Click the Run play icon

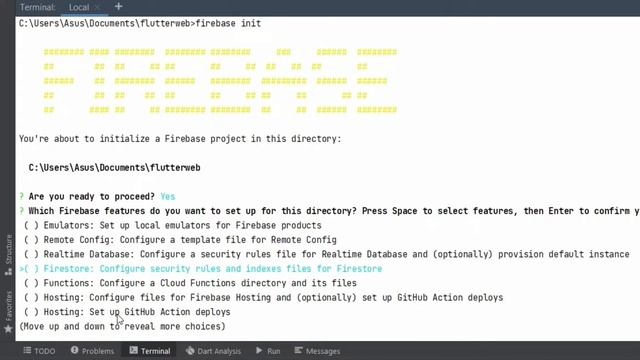pos(259,350)
